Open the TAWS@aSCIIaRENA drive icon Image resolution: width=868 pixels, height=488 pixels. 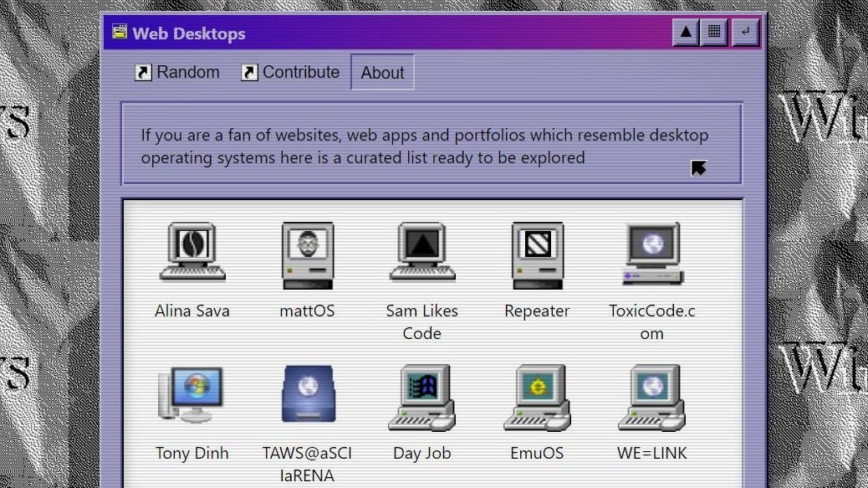[307, 394]
